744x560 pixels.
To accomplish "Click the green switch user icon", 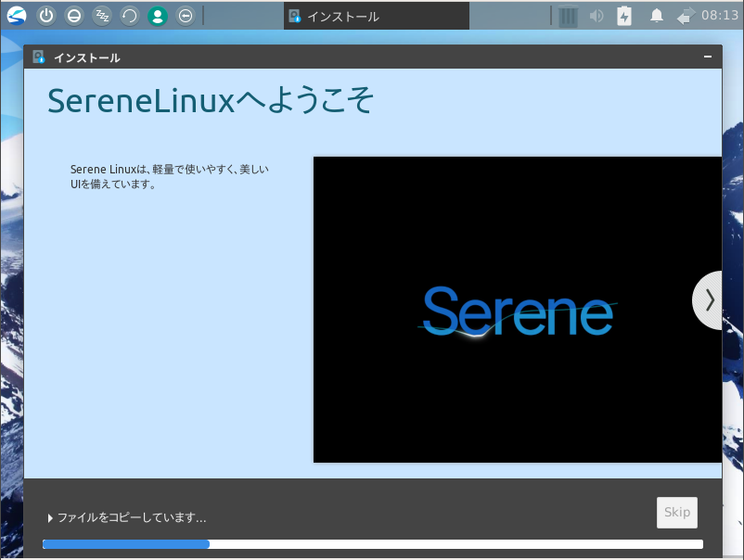I will point(158,16).
